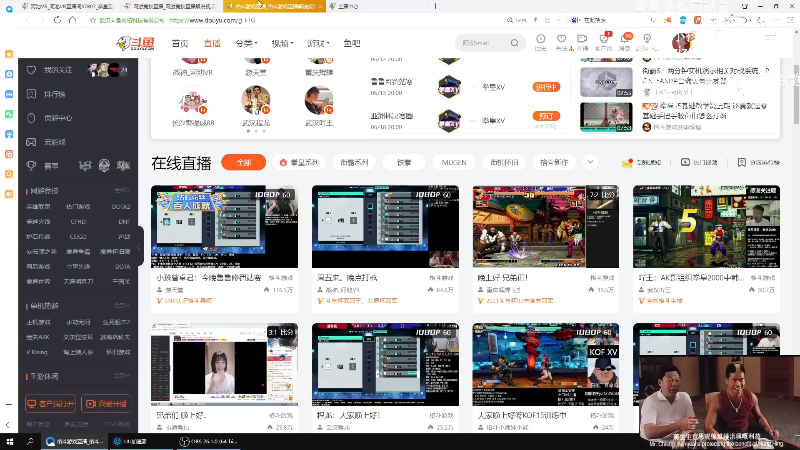Click the search magnifier in Douyu search box
Image resolution: width=800 pixels, height=450 pixels.
point(514,43)
